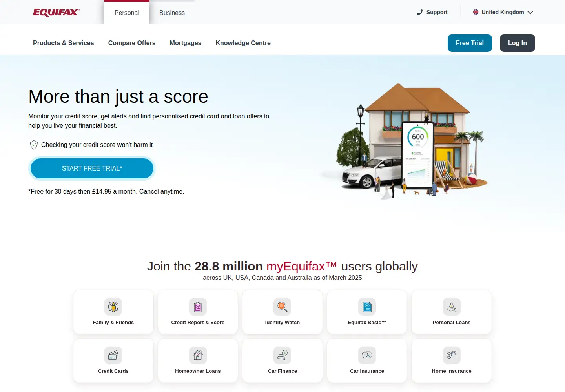The width and height of the screenshot is (565, 392).
Task: Choose the Home Insurance icon
Action: pyautogui.click(x=452, y=355)
